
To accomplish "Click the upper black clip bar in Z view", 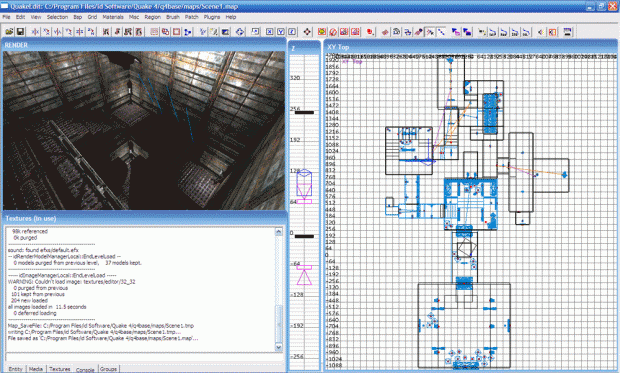I will pos(304,112).
